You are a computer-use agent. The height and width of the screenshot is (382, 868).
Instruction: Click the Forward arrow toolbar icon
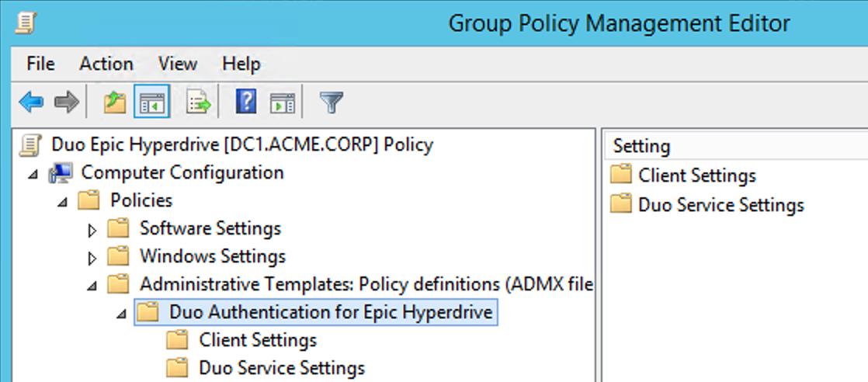pos(67,102)
